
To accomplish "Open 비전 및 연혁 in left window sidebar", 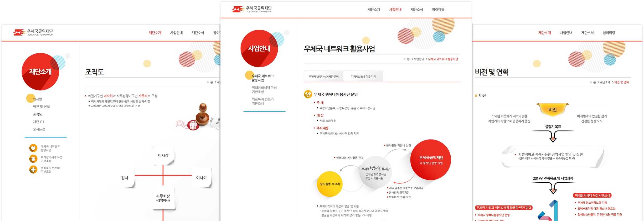I will tap(41, 107).
